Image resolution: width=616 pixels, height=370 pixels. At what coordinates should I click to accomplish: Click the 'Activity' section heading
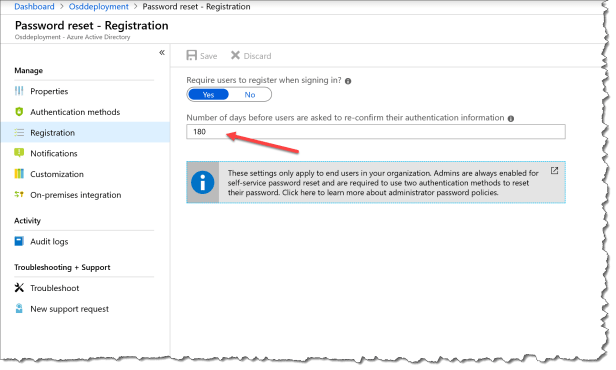[28, 220]
